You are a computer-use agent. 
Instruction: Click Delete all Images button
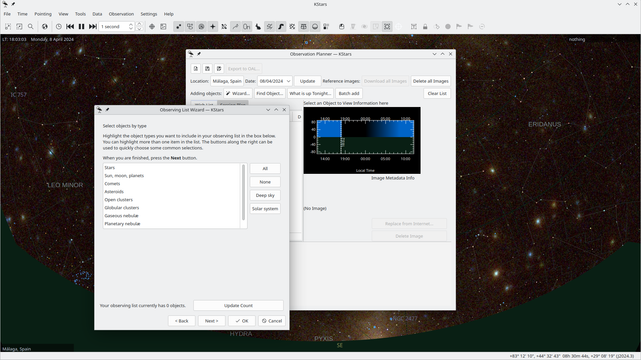coord(430,81)
